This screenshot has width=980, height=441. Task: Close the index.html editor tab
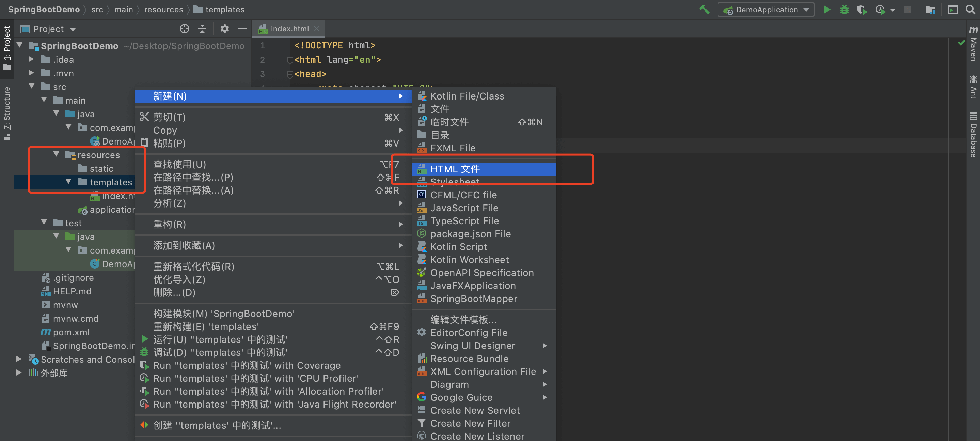(x=317, y=29)
